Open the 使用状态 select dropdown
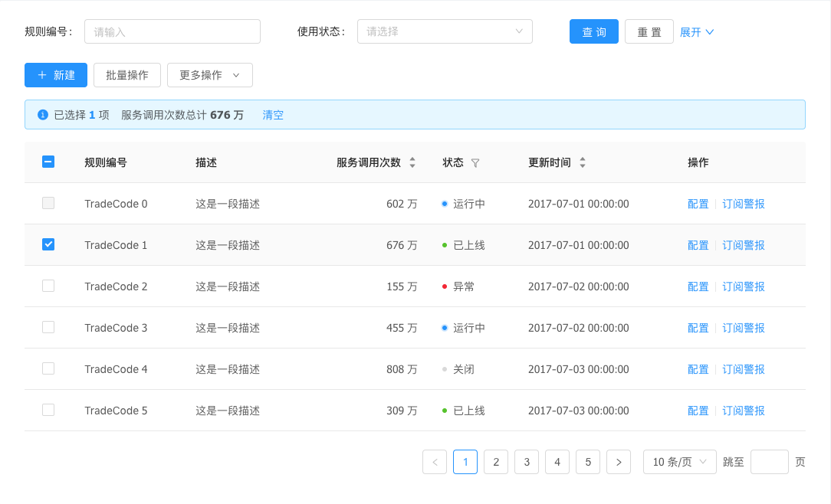The width and height of the screenshot is (831, 504). pyautogui.click(x=445, y=31)
